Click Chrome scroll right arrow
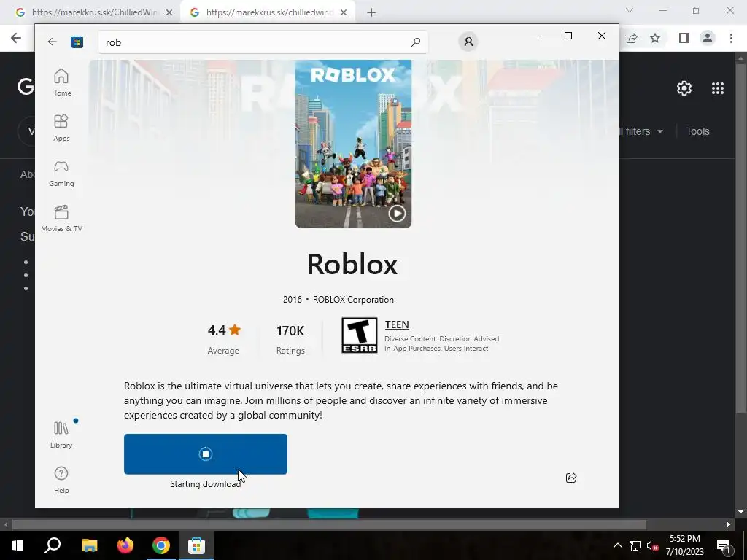Viewport: 747px width, 560px height. tap(729, 525)
